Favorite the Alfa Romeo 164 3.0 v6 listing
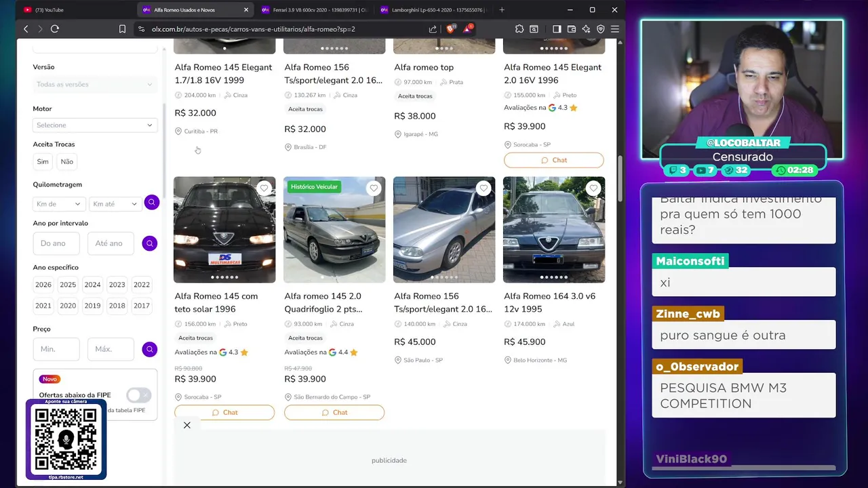The height and width of the screenshot is (488, 868). [593, 188]
